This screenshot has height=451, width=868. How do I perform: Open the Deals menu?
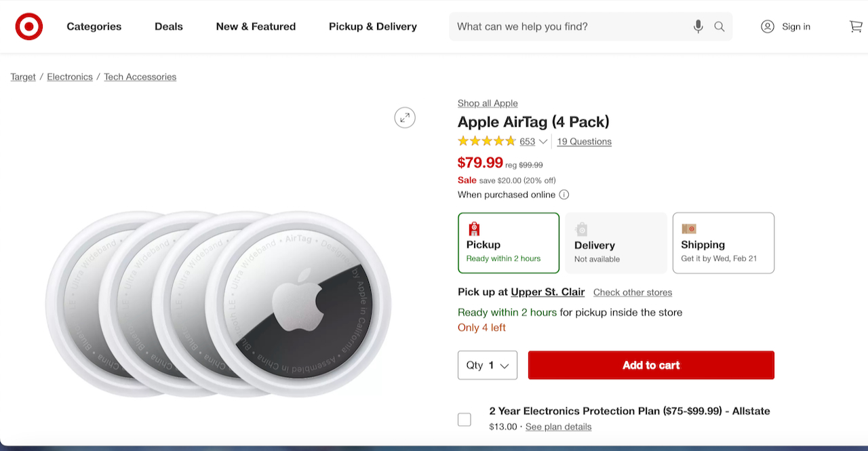[x=169, y=26]
